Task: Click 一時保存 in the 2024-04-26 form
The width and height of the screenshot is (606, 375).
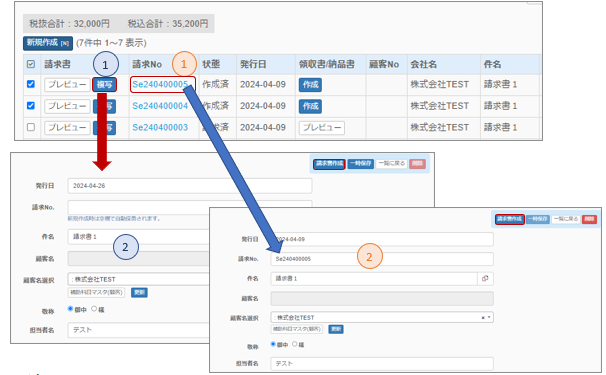Action: (x=361, y=164)
